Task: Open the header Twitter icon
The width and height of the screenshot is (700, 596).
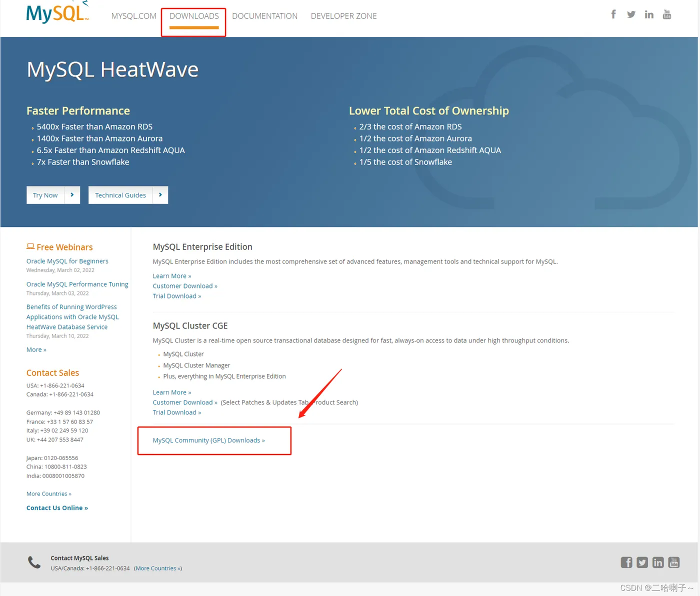Action: (631, 14)
